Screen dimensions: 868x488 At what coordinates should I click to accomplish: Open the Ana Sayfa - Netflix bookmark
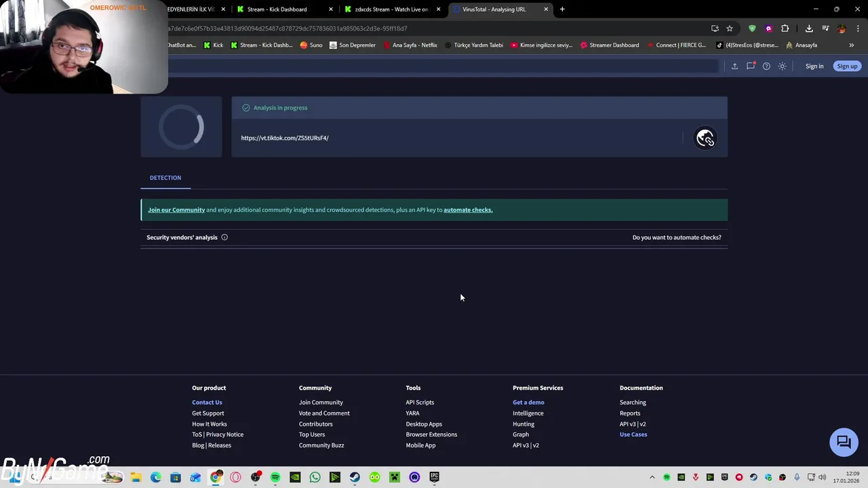[x=410, y=45]
